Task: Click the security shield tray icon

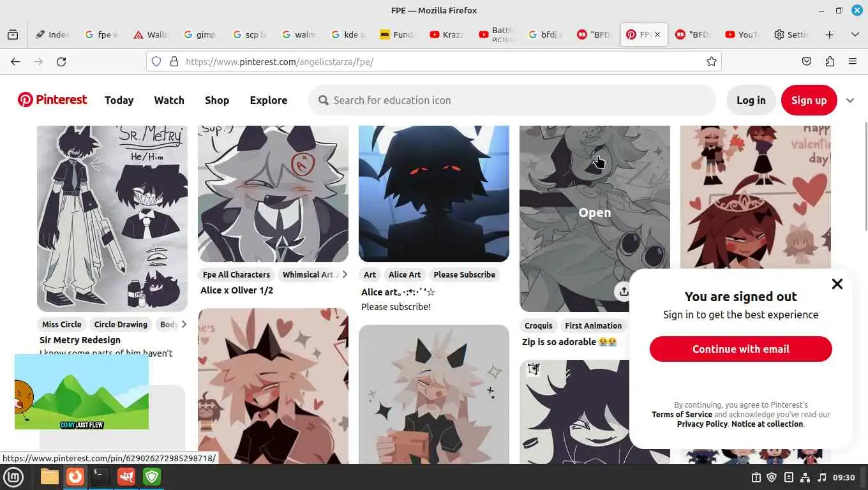Action: click(772, 477)
